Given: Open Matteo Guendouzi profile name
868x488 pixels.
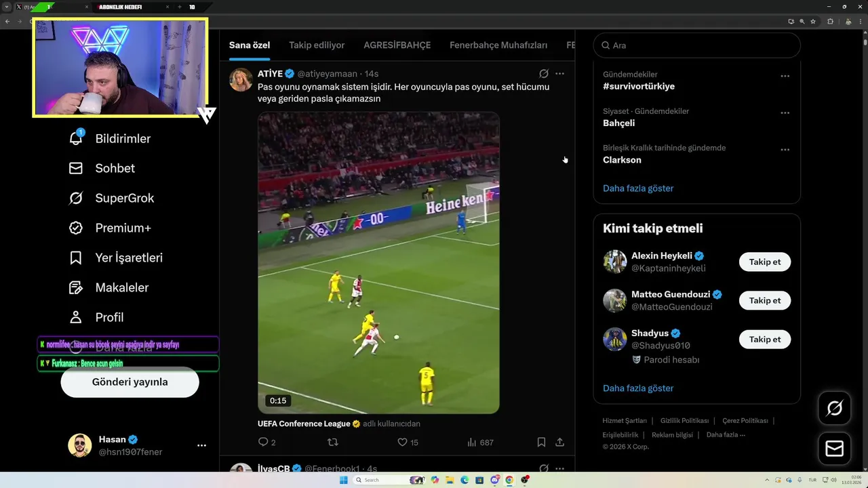Looking at the screenshot, I should [671, 294].
